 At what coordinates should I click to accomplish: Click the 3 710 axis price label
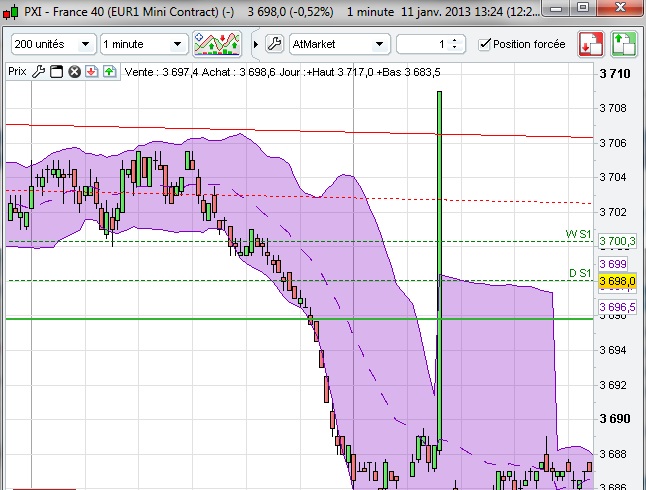(x=615, y=73)
